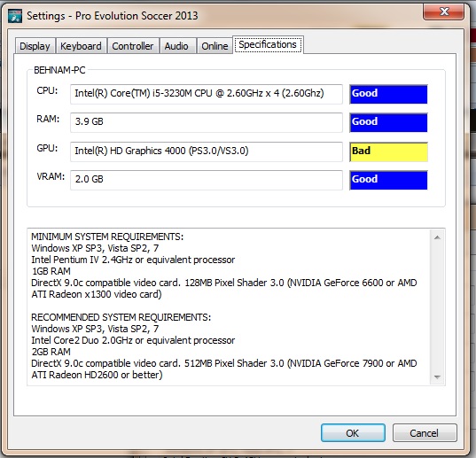Screen dimensions: 476x458
Task: Select the Specifications tab
Action: point(268,44)
